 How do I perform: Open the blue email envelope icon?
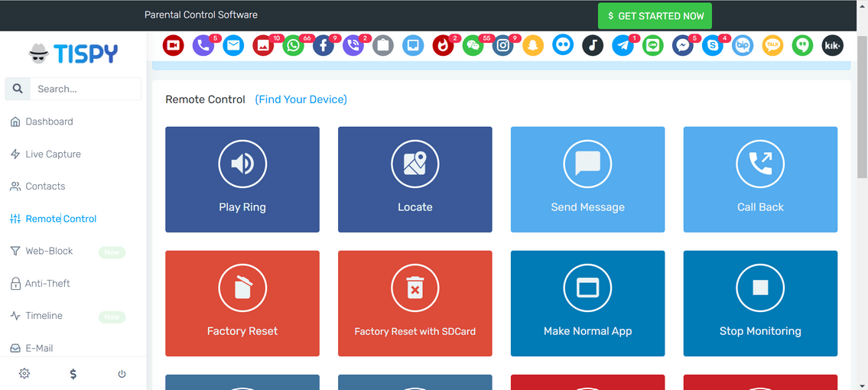point(233,45)
